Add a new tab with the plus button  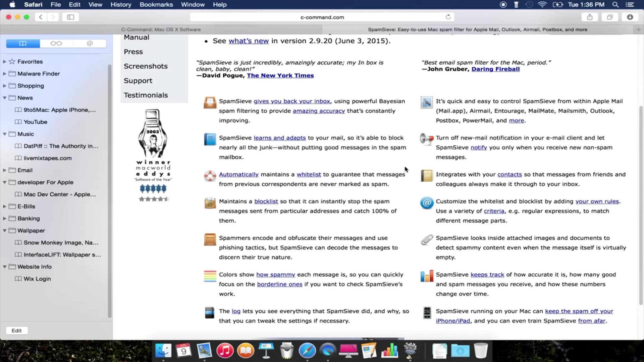(639, 29)
